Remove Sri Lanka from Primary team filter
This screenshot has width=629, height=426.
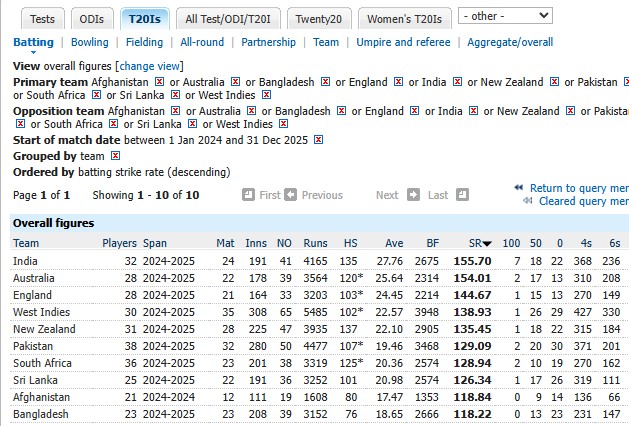coord(175,95)
